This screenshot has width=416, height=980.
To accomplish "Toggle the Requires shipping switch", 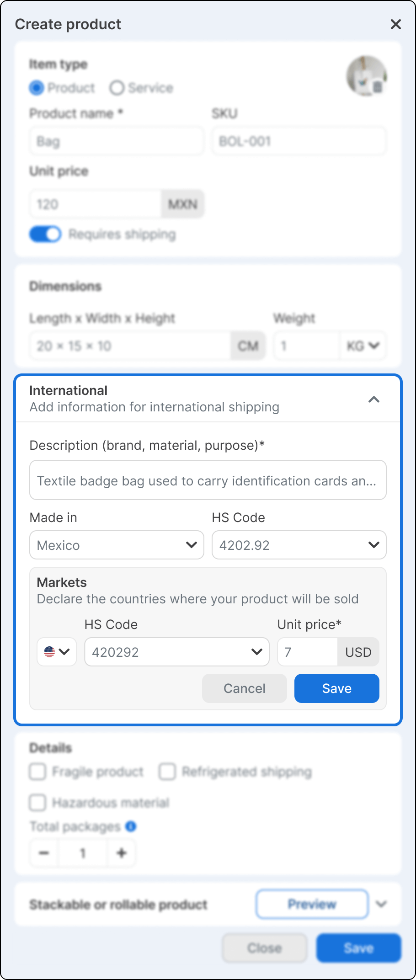I will (45, 234).
